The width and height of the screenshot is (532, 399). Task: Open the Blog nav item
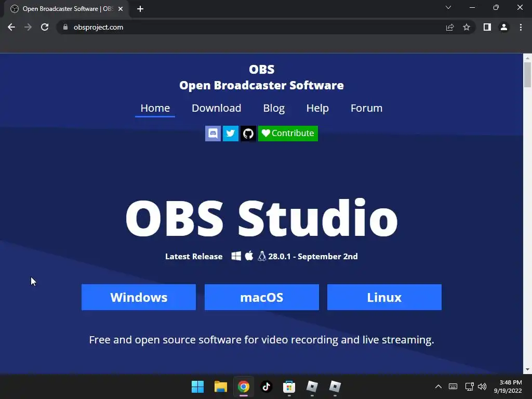[274, 108]
